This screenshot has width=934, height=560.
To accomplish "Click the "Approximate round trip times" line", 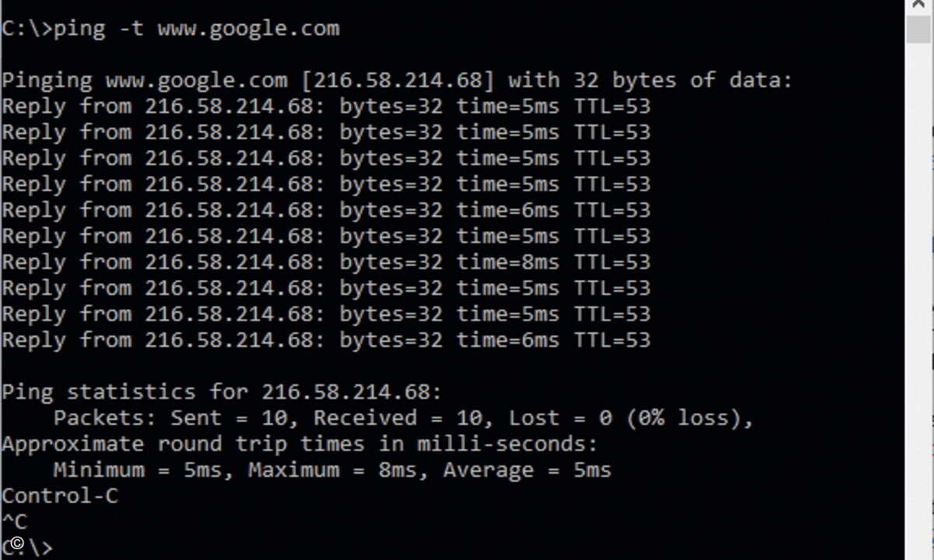I will coord(300,444).
